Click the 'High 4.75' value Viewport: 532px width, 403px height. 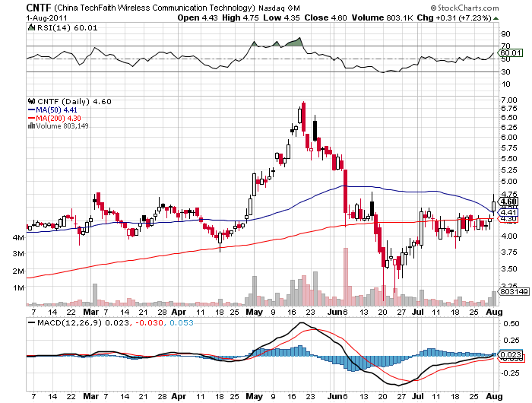(240, 17)
